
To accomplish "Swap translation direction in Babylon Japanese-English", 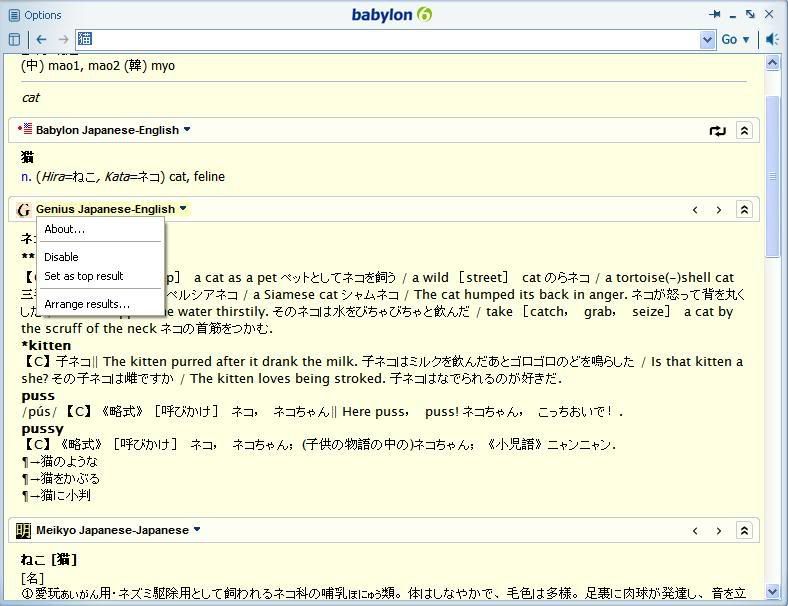I will [717, 131].
